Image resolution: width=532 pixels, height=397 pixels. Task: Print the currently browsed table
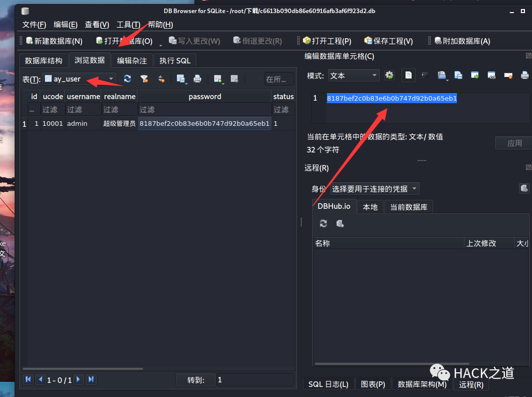(x=197, y=79)
